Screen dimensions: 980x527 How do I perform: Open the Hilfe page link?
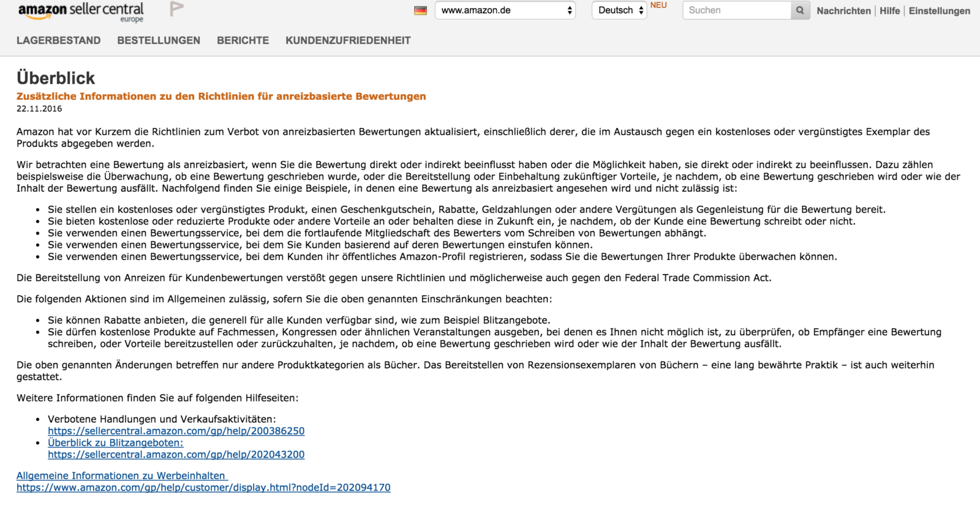889,11
